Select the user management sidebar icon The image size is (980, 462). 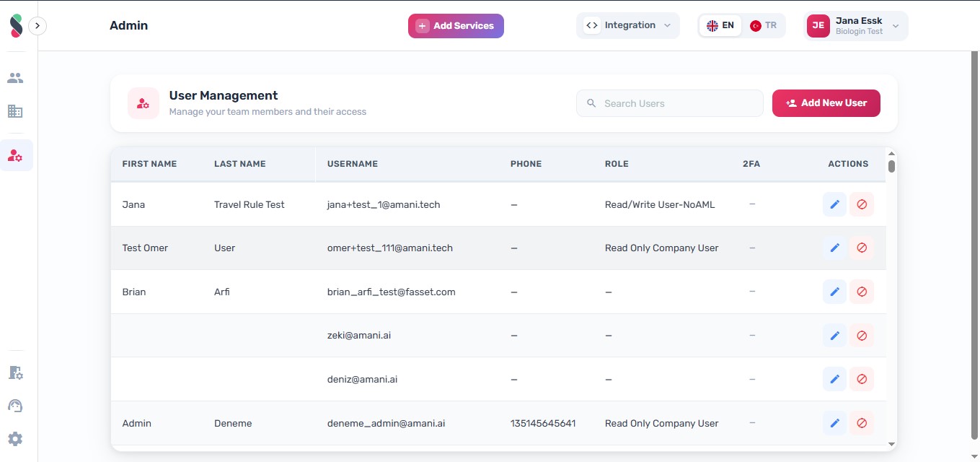15,155
